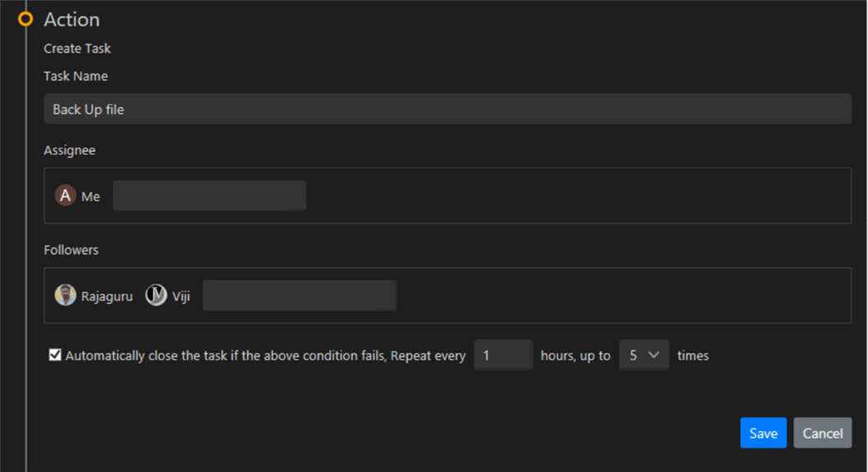Click the 'Task Name' label
Screen dimensions: 868x472
[x=76, y=77]
